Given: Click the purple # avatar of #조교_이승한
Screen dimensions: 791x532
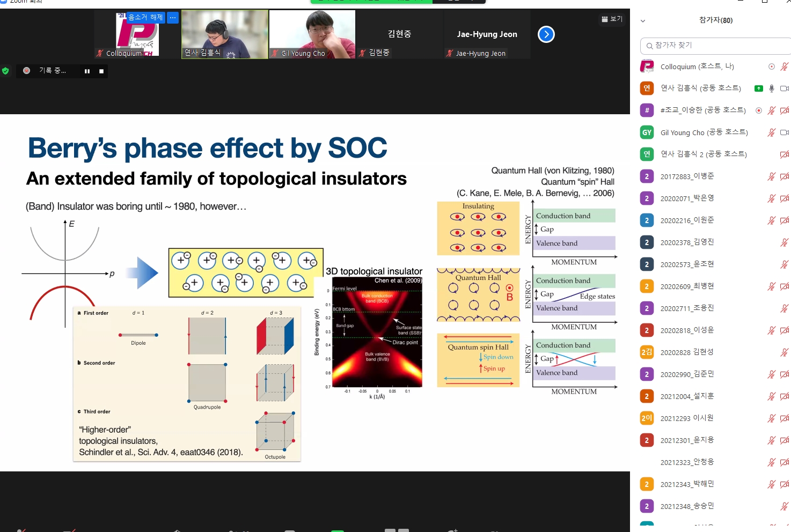Looking at the screenshot, I should pos(647,110).
